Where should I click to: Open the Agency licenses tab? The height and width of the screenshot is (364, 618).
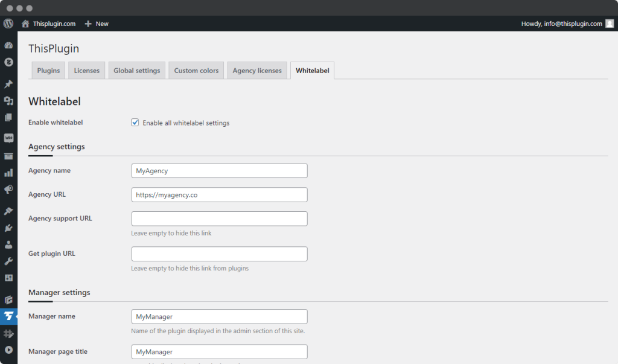257,70
